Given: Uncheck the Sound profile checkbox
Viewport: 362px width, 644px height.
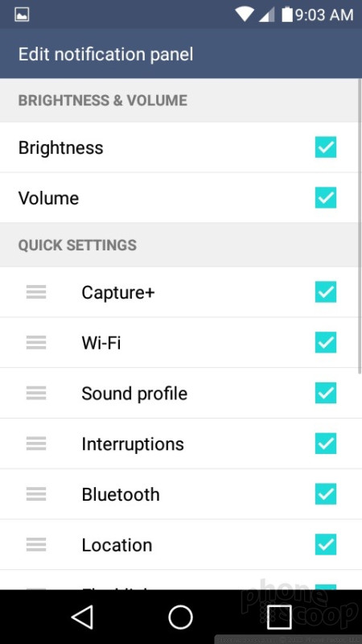Looking at the screenshot, I should click(326, 393).
